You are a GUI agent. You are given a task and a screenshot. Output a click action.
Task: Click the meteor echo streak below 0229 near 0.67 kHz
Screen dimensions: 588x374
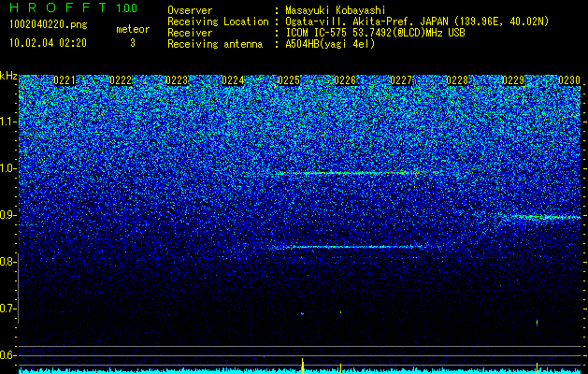(x=537, y=323)
